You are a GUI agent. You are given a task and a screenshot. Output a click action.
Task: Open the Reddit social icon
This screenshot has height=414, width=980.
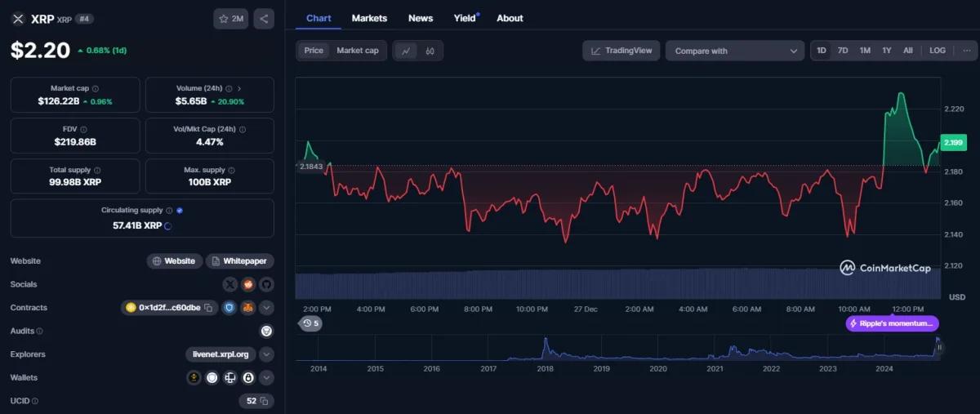(x=248, y=284)
